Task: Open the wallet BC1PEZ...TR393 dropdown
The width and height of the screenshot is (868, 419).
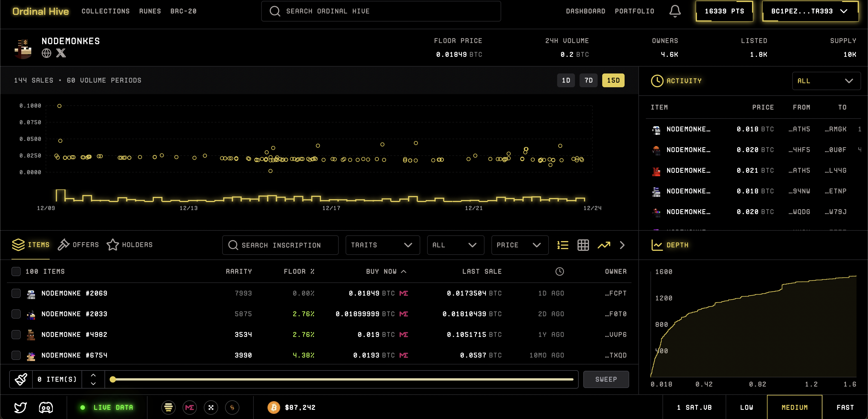Action: [x=810, y=11]
